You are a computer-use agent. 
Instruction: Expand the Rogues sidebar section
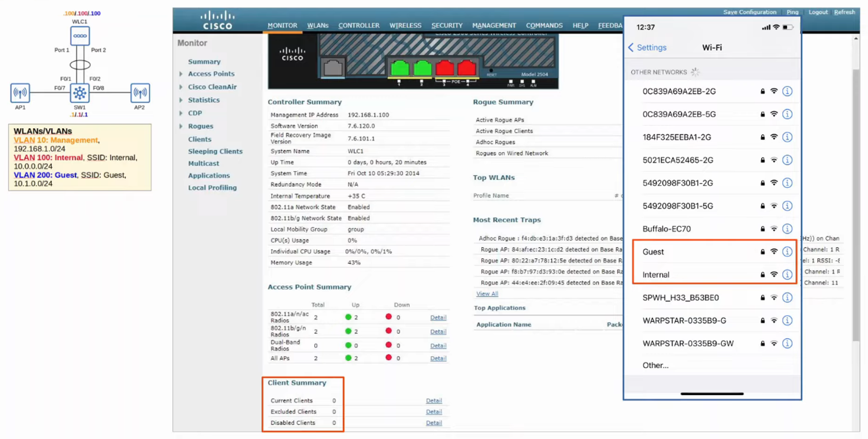pyautogui.click(x=181, y=126)
